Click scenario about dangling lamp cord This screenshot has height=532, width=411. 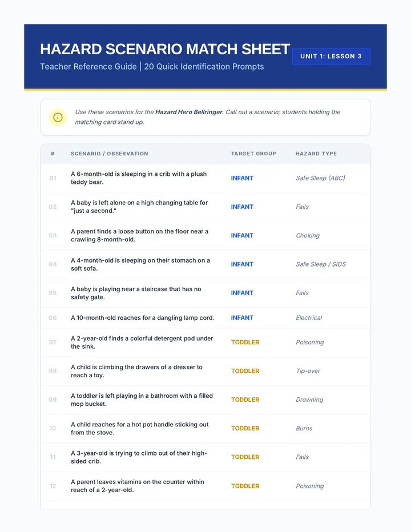[142, 318]
